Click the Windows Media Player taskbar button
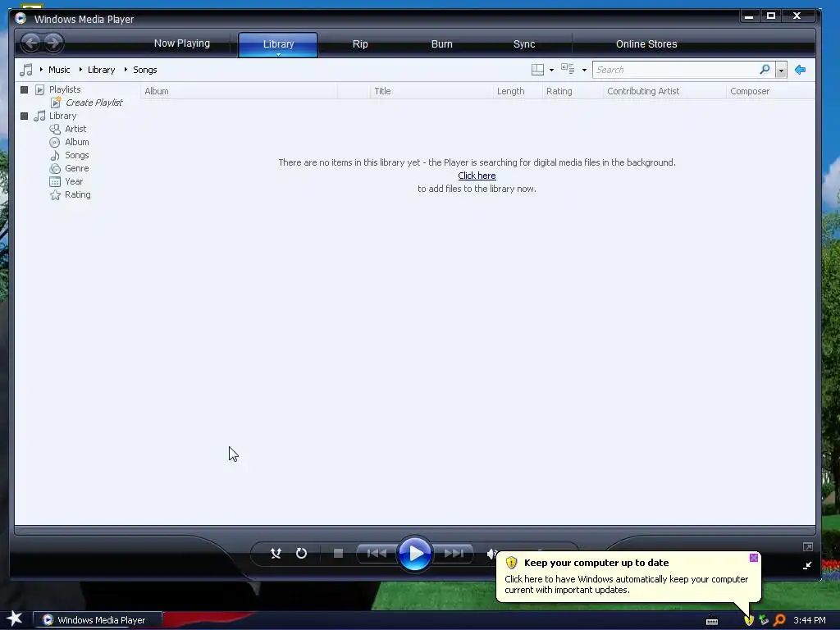Image resolution: width=840 pixels, height=630 pixels. pos(98,620)
